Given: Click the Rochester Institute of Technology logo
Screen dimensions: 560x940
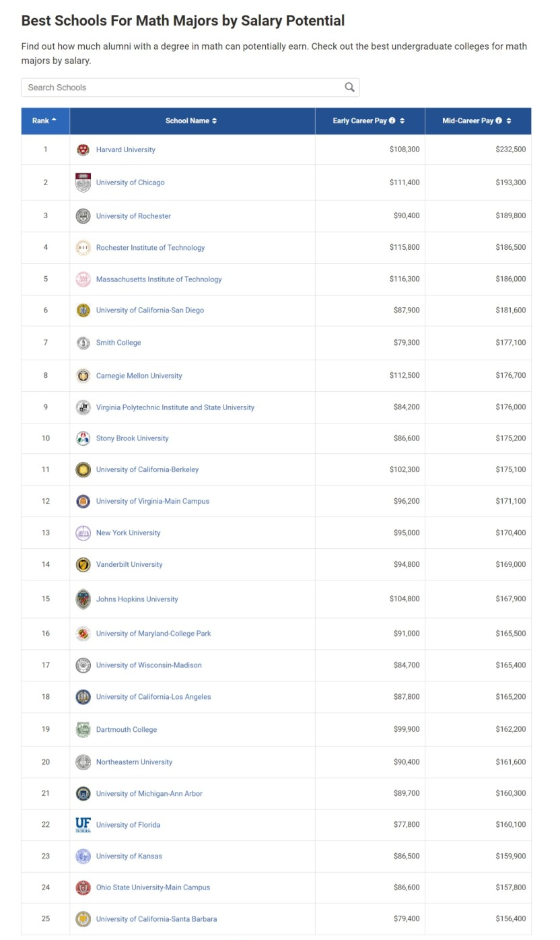Looking at the screenshot, I should [x=83, y=248].
